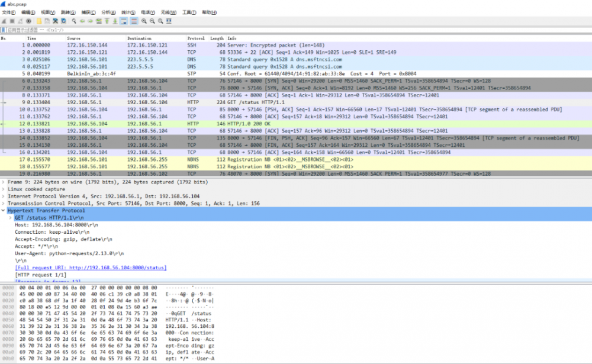Close this capture file
Viewport: 592px width, 364px height.
tap(56, 21)
